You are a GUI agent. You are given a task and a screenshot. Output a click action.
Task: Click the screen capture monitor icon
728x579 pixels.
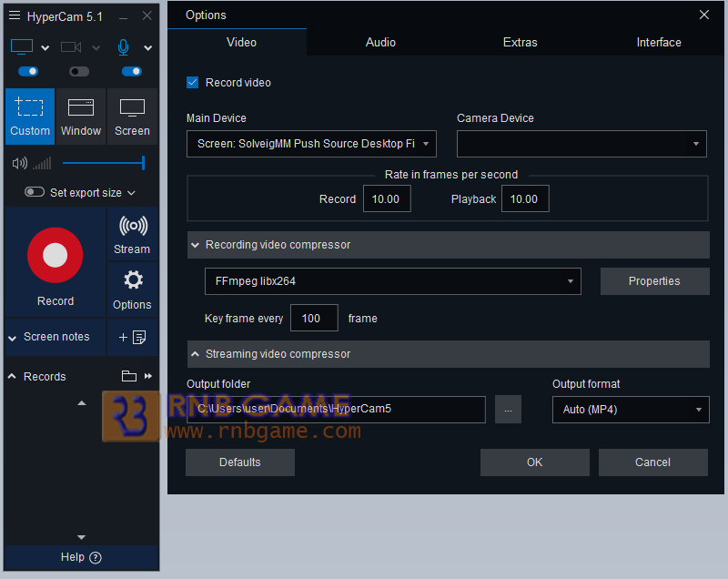(22, 47)
